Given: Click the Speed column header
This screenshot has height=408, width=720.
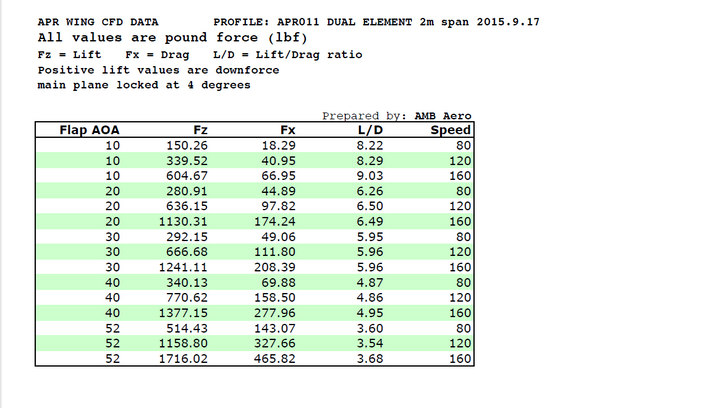Looking at the screenshot, I should pyautogui.click(x=450, y=130).
